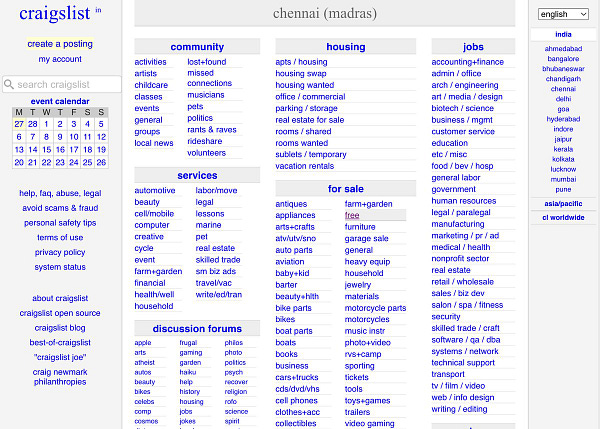The height and width of the screenshot is (429, 600).
Task: Open cell phones for sale
Action: pos(297,401)
